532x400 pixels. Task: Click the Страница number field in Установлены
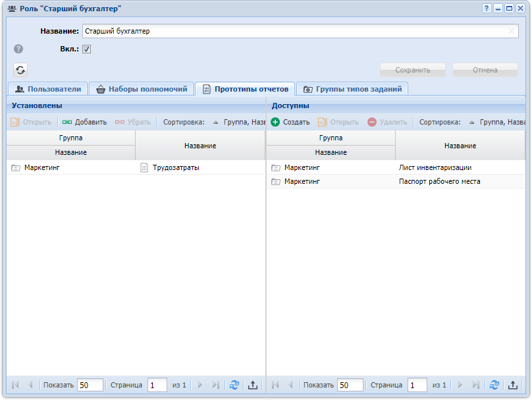(x=157, y=385)
